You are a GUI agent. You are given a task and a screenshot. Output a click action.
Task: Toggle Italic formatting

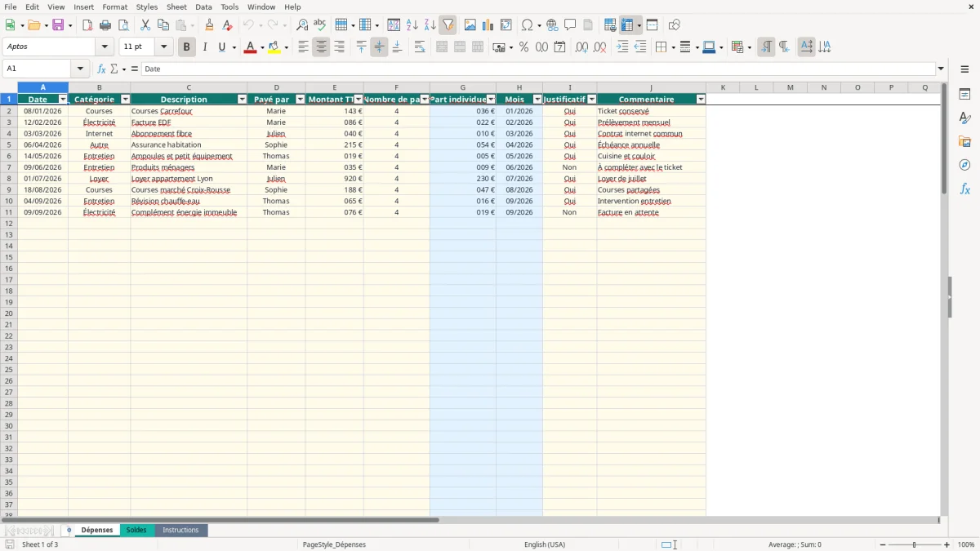tap(204, 47)
